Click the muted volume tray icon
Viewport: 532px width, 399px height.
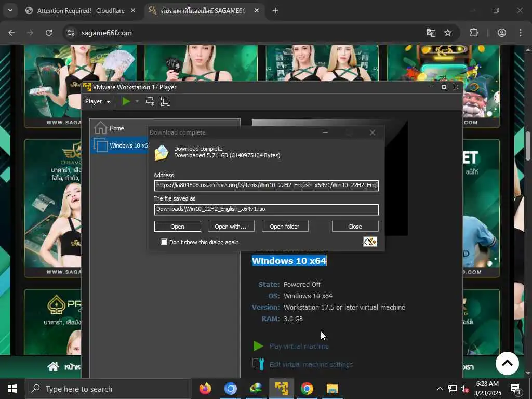coord(465,389)
